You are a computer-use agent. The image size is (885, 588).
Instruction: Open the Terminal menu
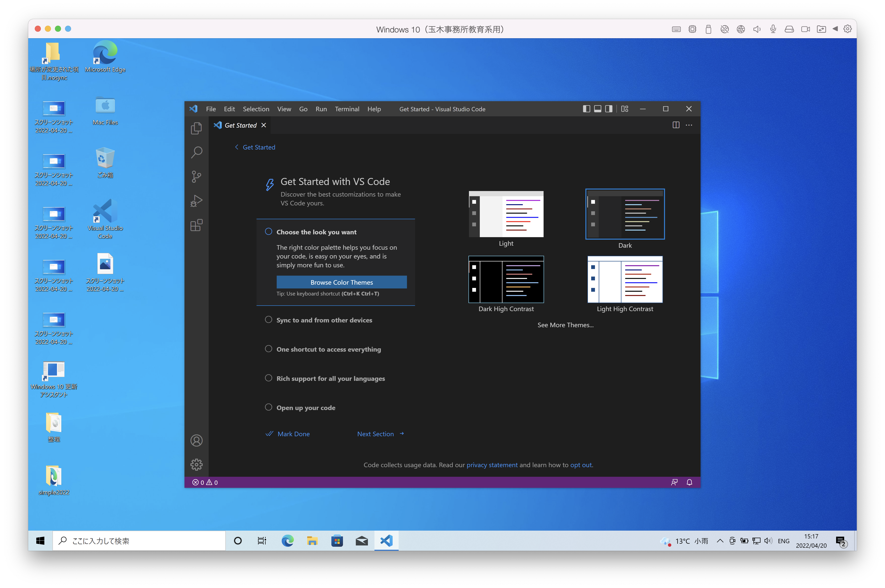coord(347,109)
